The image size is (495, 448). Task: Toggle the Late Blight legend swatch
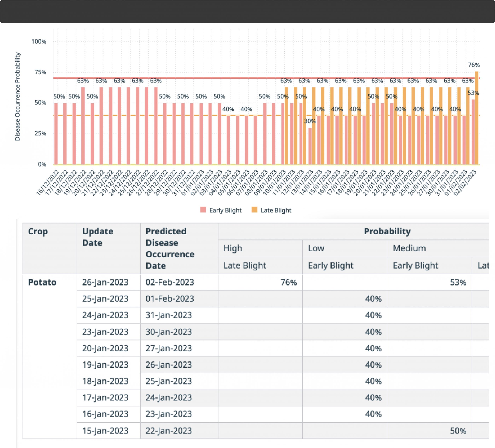coord(254,210)
